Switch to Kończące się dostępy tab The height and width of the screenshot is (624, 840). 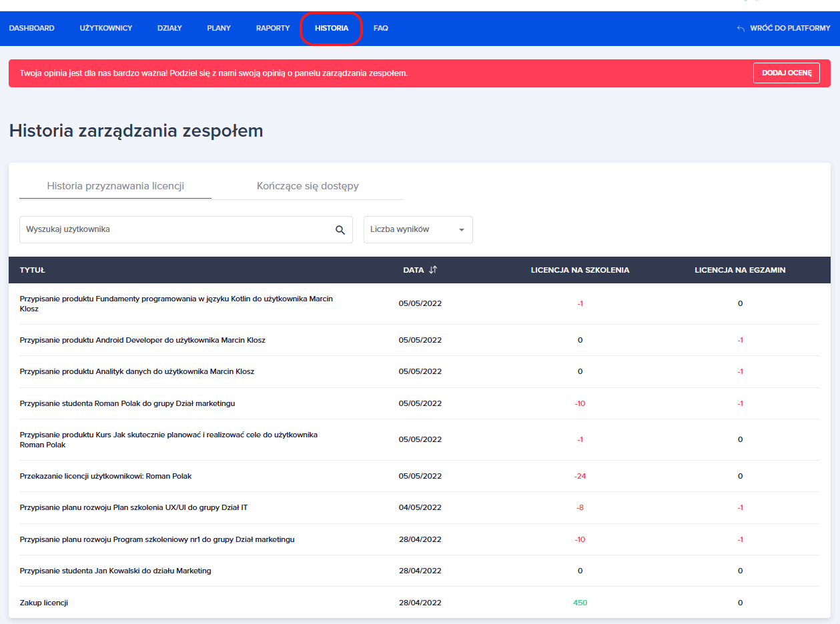point(308,186)
